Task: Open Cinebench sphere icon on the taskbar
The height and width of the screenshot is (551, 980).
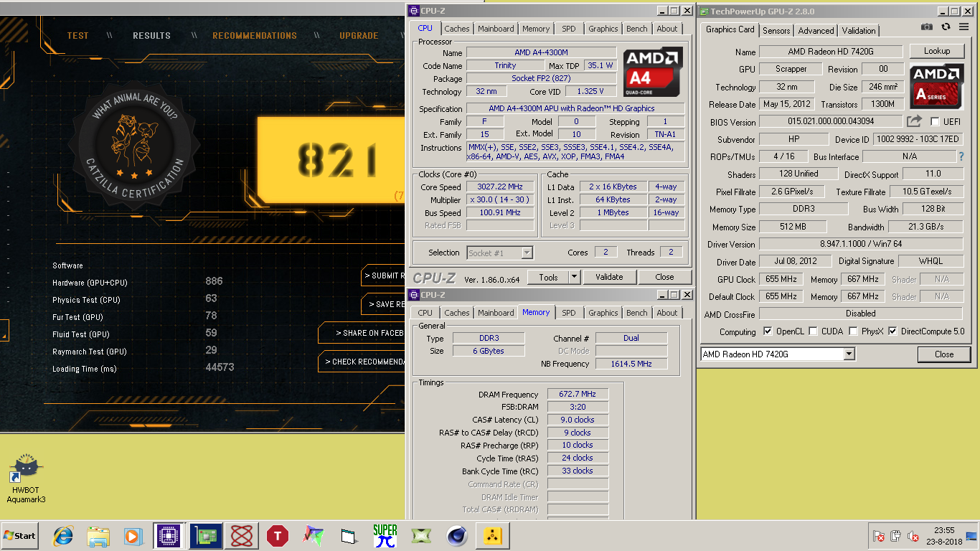Action: coord(457,536)
